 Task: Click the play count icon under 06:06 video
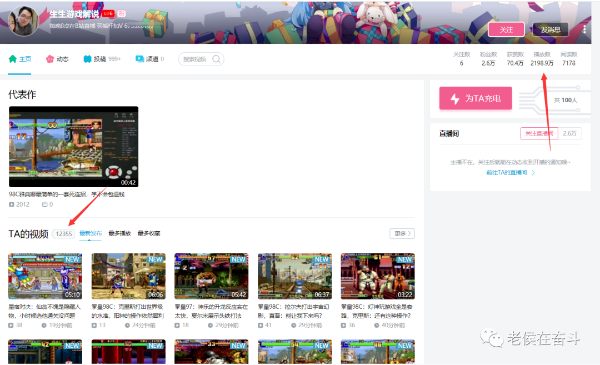click(94, 325)
